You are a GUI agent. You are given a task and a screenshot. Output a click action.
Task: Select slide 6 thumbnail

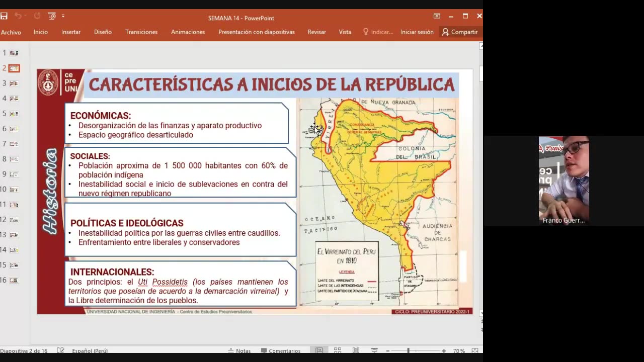[14, 129]
